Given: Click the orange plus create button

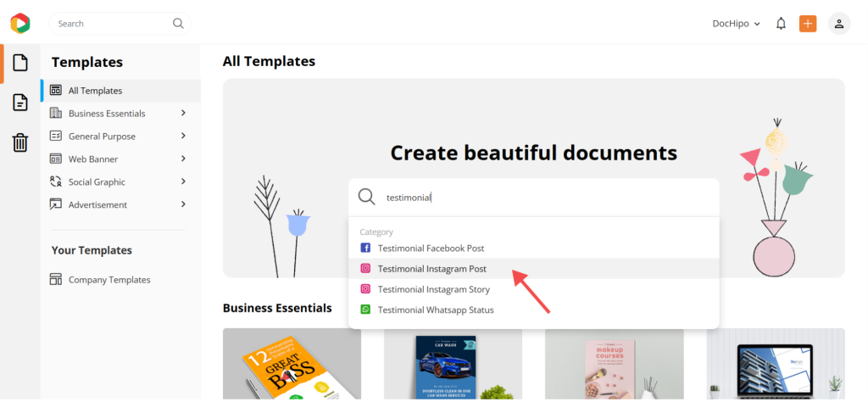Looking at the screenshot, I should pos(808,24).
